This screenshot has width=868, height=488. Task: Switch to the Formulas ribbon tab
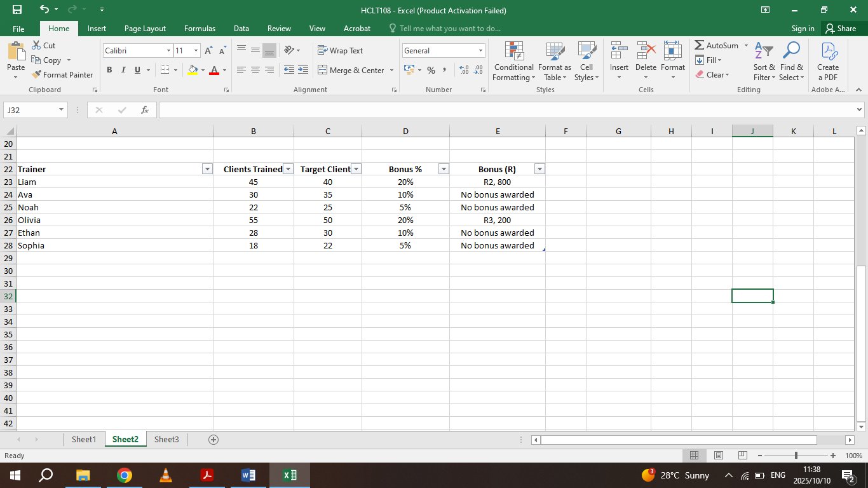(x=200, y=28)
